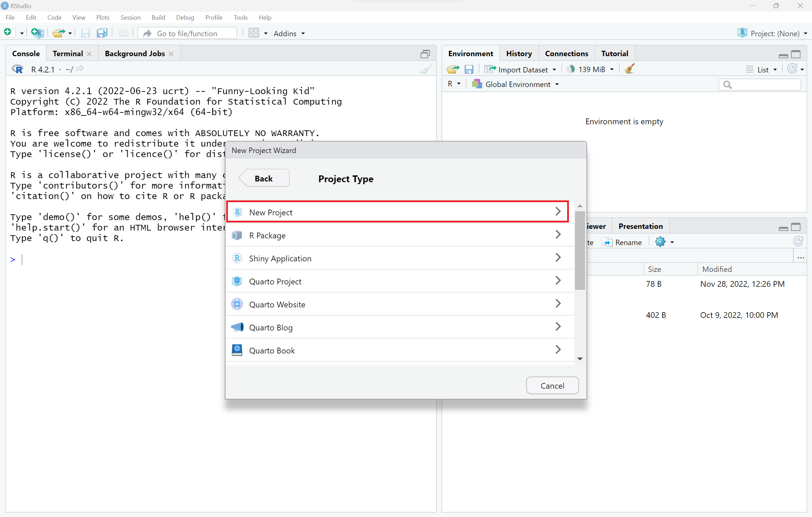Click the Load Workspace folder icon
The width and height of the screenshot is (812, 517).
pos(453,69)
